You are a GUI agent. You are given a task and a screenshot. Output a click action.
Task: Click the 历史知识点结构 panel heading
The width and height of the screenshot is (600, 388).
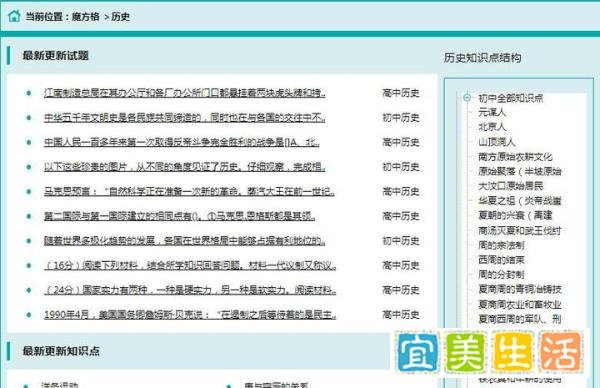tap(483, 58)
